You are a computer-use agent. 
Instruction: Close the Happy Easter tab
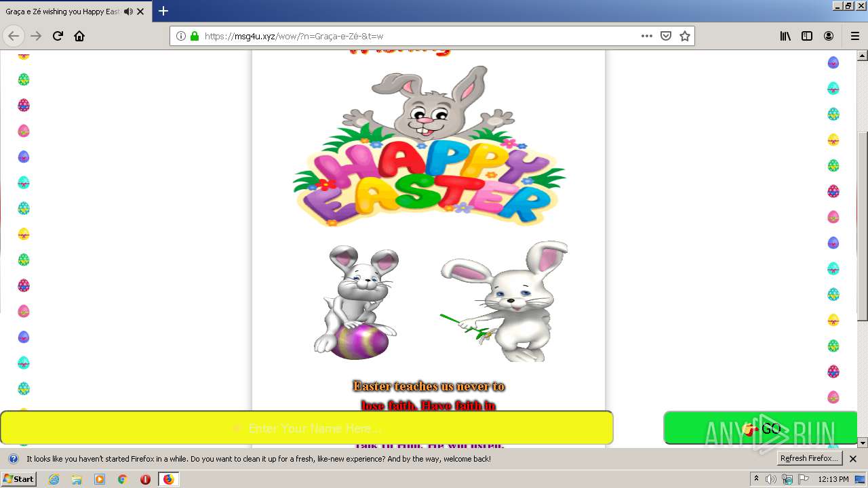coord(140,12)
